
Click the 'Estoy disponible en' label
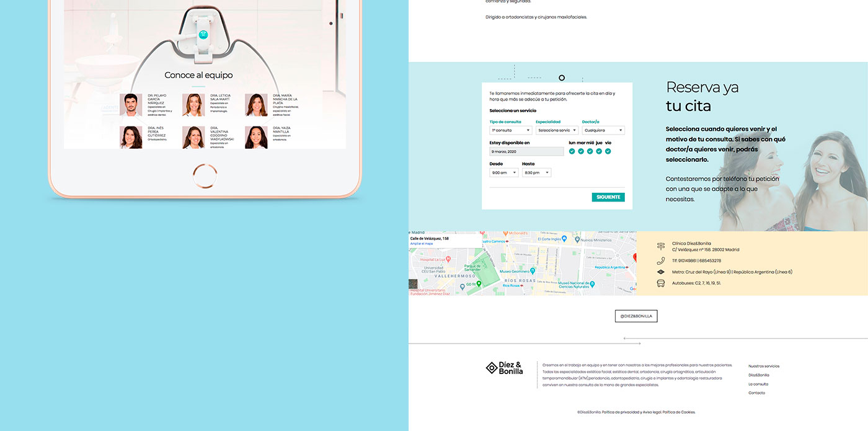510,143
